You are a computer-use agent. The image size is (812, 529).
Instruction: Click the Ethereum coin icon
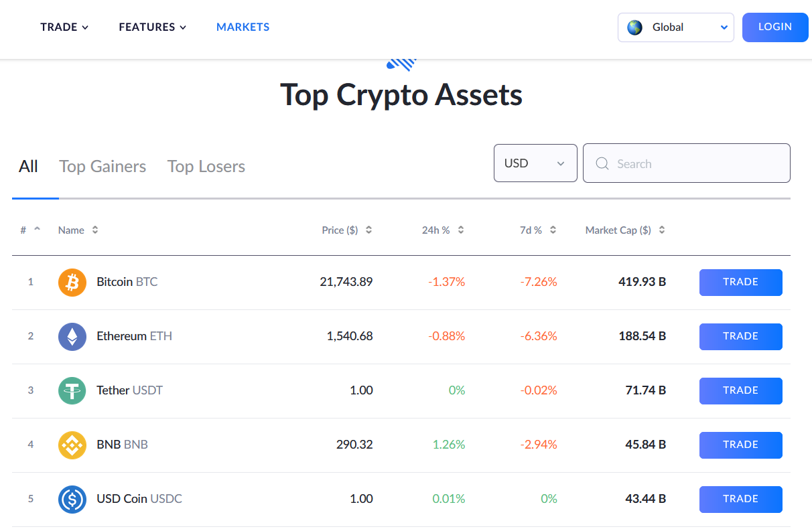point(72,337)
